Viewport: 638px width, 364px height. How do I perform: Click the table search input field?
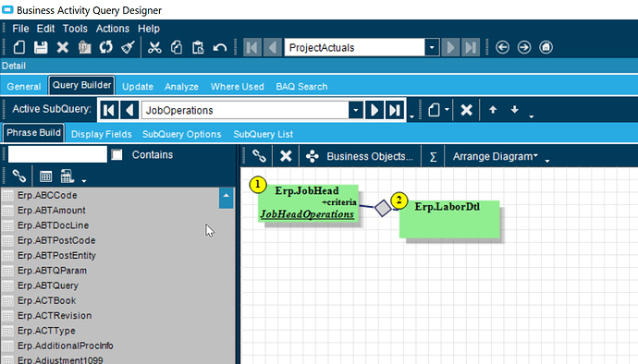pos(57,154)
